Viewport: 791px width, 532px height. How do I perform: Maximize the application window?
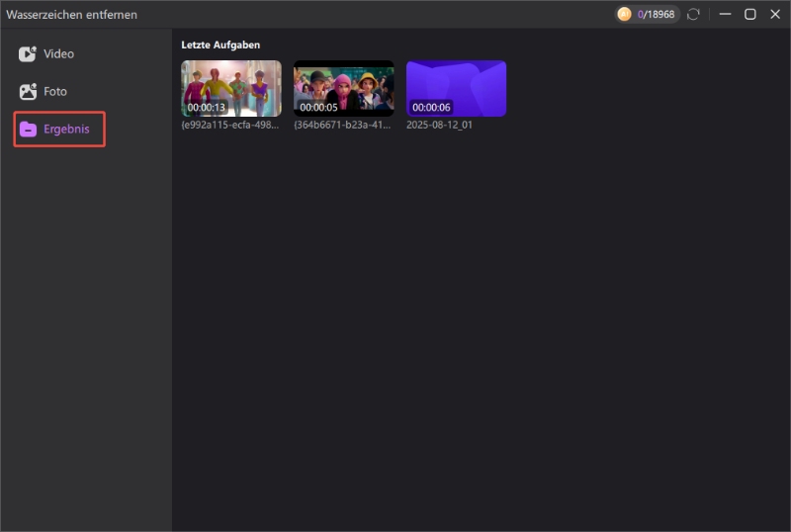pyautogui.click(x=750, y=14)
